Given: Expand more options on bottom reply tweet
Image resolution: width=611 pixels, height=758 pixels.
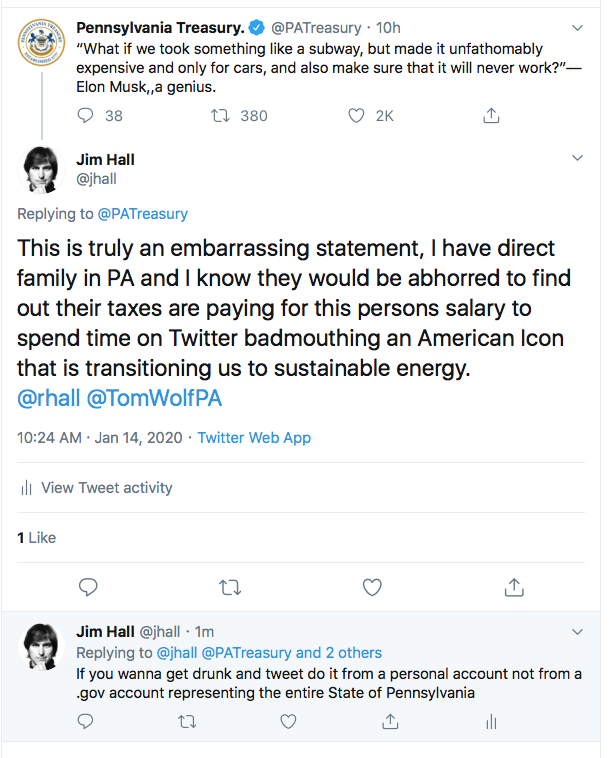Looking at the screenshot, I should tap(577, 632).
